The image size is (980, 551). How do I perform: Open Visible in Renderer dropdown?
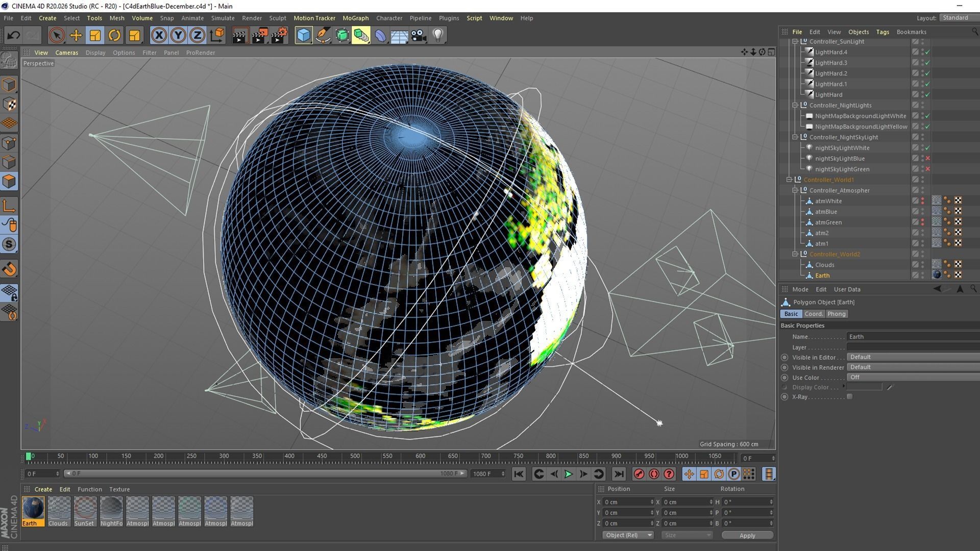click(x=913, y=367)
